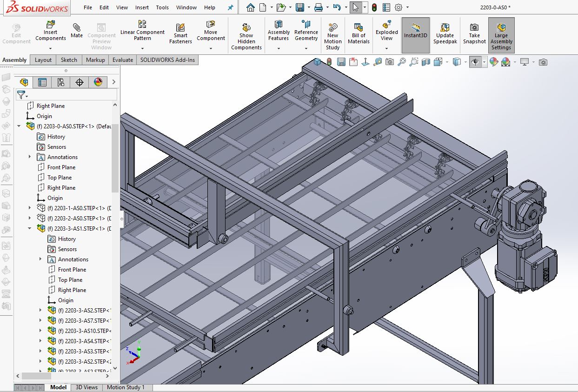The width and height of the screenshot is (578, 392).
Task: Print the current document
Action: (318, 7)
